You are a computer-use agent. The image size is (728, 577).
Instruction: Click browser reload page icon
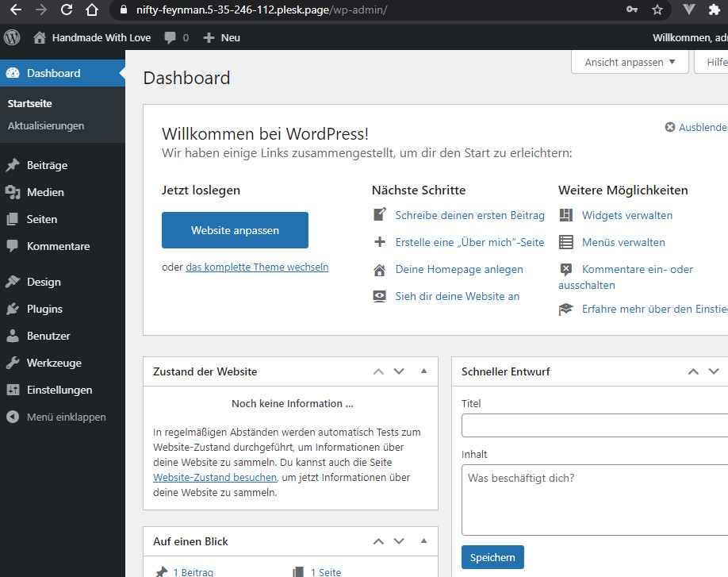pyautogui.click(x=67, y=10)
